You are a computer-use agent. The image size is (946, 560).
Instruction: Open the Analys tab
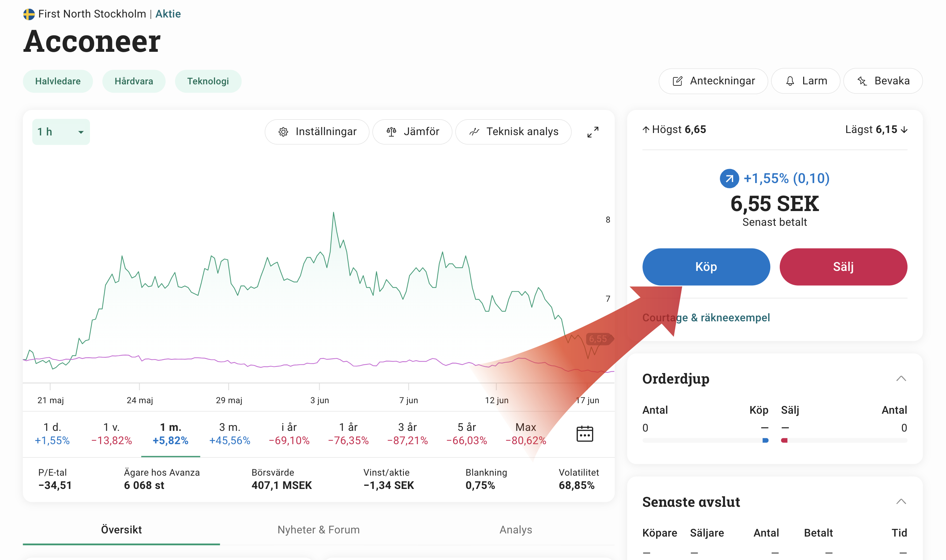516,530
